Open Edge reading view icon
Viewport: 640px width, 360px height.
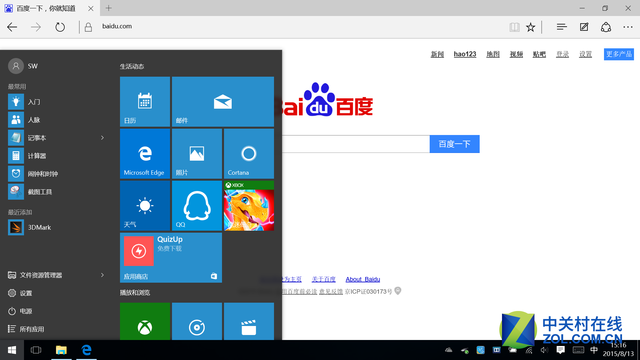point(514,27)
